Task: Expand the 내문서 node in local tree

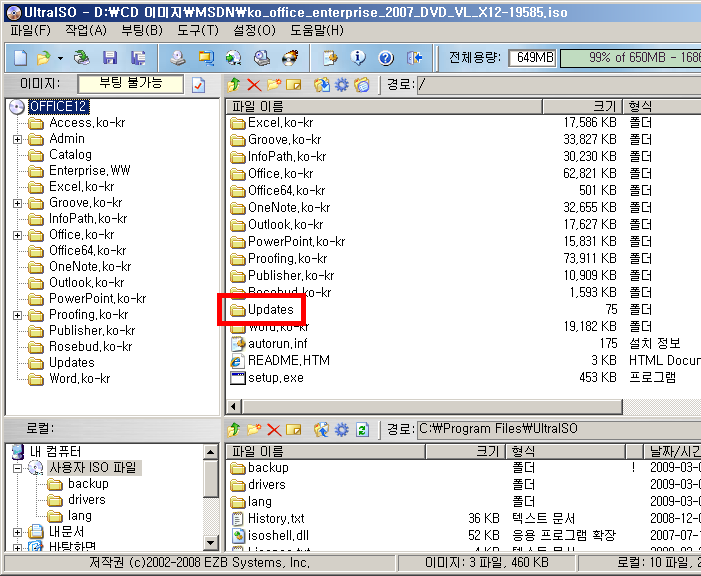Action: point(17,532)
